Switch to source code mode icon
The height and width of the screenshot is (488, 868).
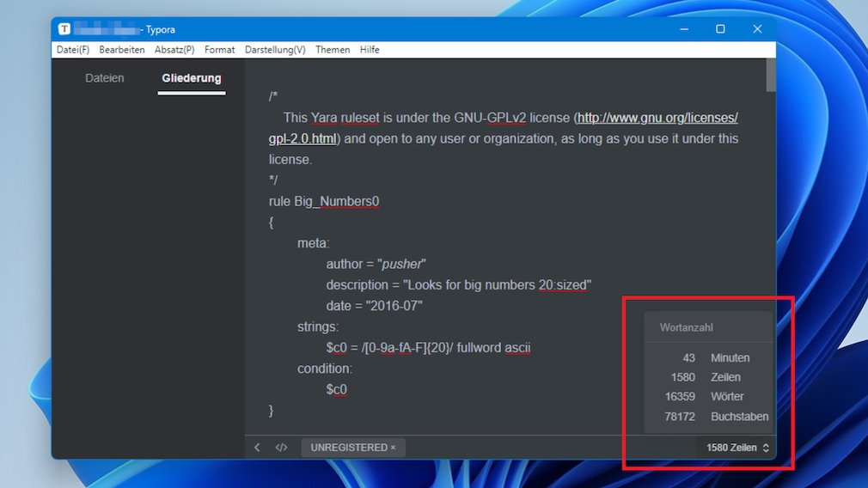click(281, 448)
